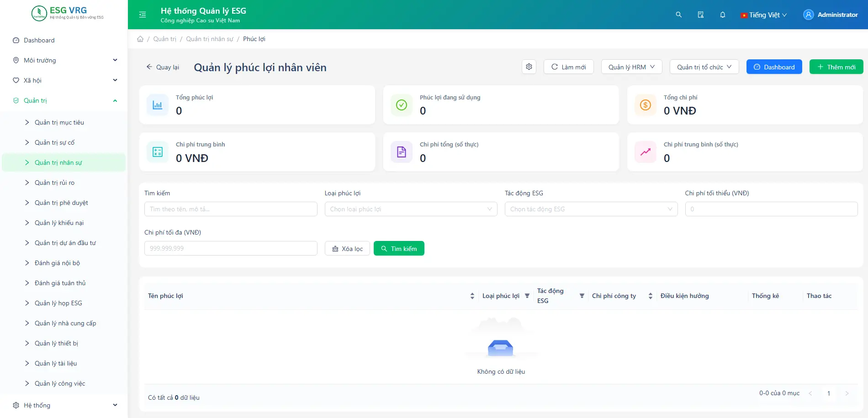This screenshot has width=868, height=418.
Task: Sort by Chi phí công ty column arrows
Action: coord(651,296)
